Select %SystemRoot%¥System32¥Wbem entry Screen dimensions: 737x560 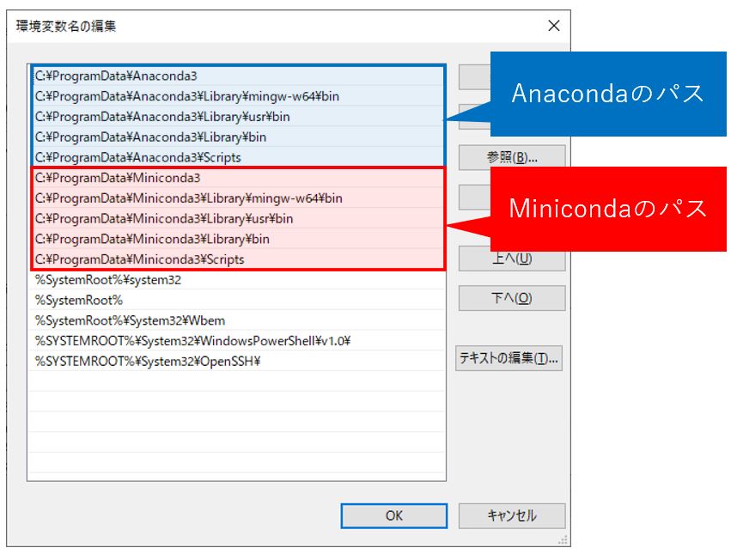(236, 320)
